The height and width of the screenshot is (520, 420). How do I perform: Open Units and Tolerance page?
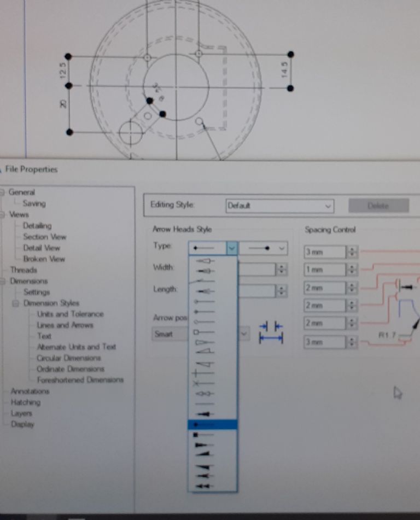[71, 314]
